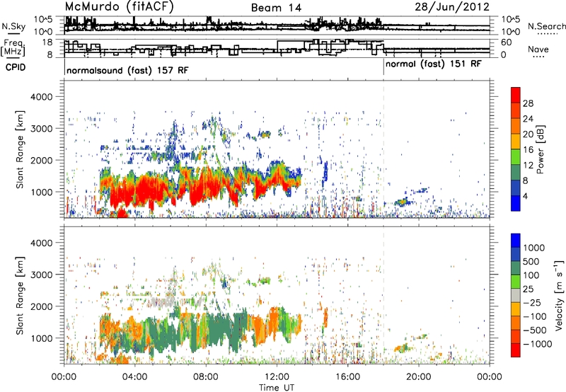This screenshot has width=566, height=392.
Task: Click the Slant Range [km] label of power panel
Action: click(21, 149)
